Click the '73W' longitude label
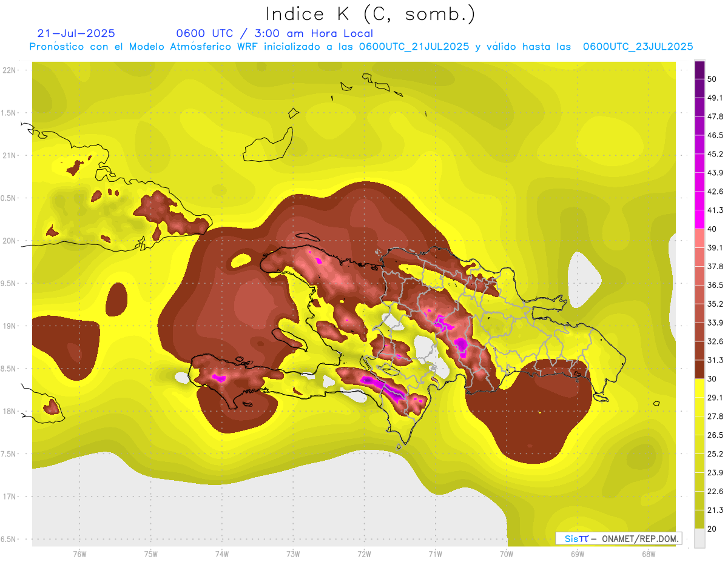Viewport: 728px width, 562px height. pos(293,554)
